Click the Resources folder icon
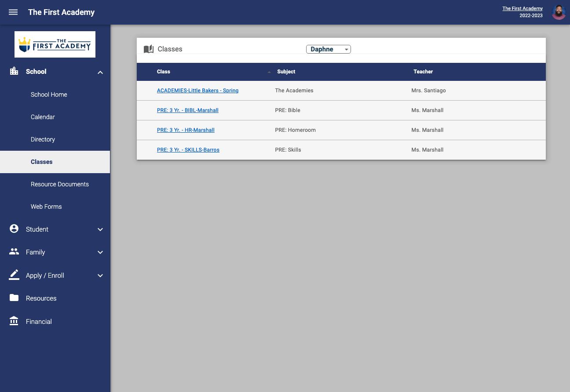 coord(14,298)
